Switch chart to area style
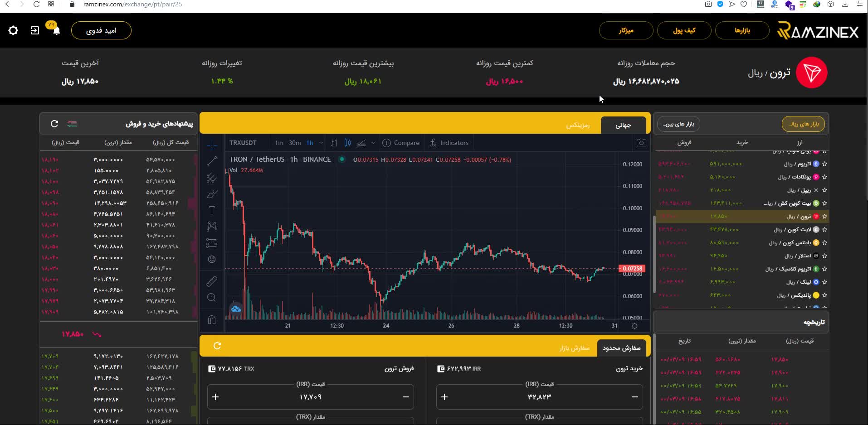Screen dimensions: 868x425 pos(361,143)
